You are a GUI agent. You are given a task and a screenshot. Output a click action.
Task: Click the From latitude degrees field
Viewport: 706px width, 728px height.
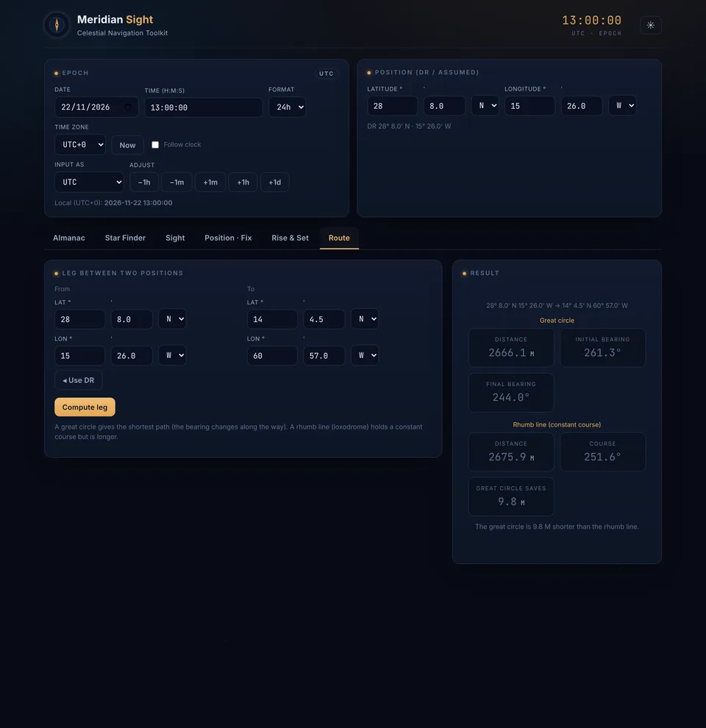coord(79,319)
